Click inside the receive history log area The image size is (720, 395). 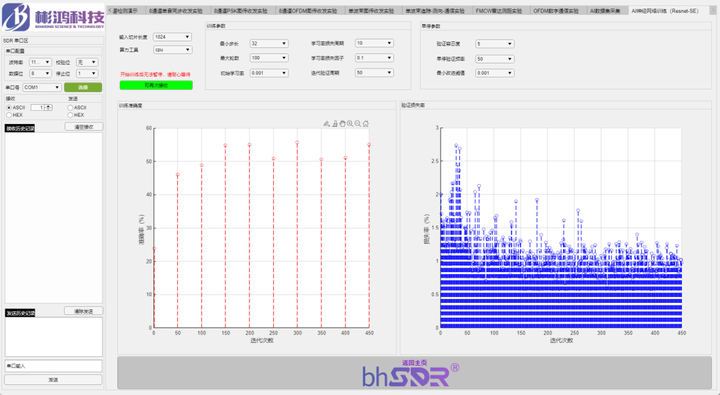tap(53, 218)
